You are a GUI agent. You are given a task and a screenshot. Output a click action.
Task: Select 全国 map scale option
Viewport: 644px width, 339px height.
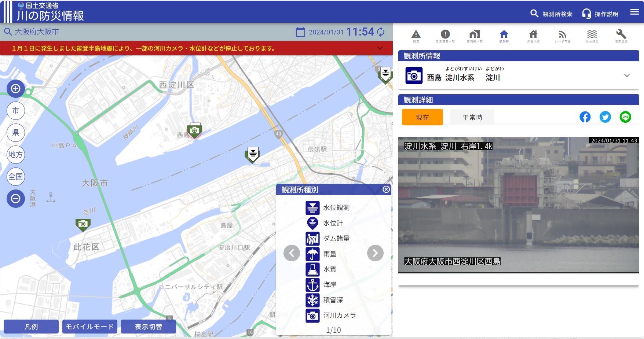tap(16, 177)
